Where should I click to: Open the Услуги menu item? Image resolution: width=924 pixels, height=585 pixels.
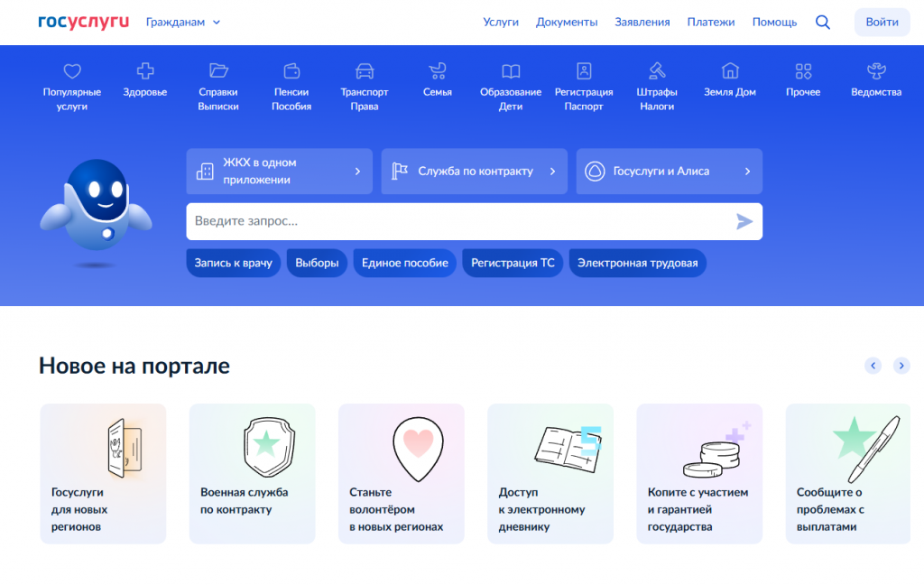coord(501,22)
